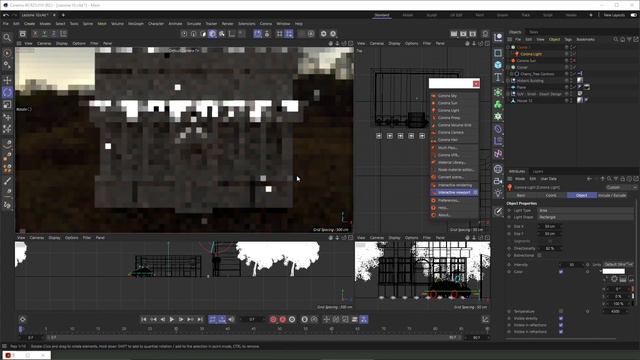Open Preferences from the Corona menu
The height and width of the screenshot is (360, 640).
(x=448, y=200)
